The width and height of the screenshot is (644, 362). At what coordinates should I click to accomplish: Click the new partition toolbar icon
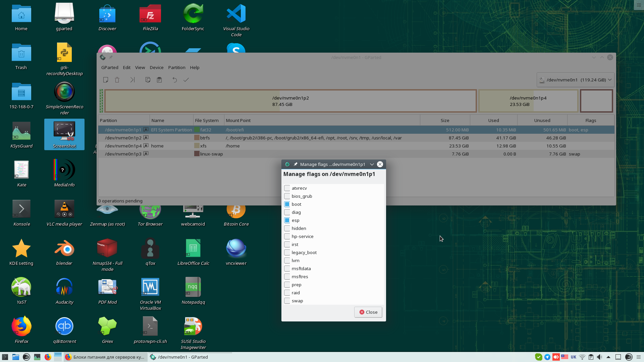(x=106, y=80)
